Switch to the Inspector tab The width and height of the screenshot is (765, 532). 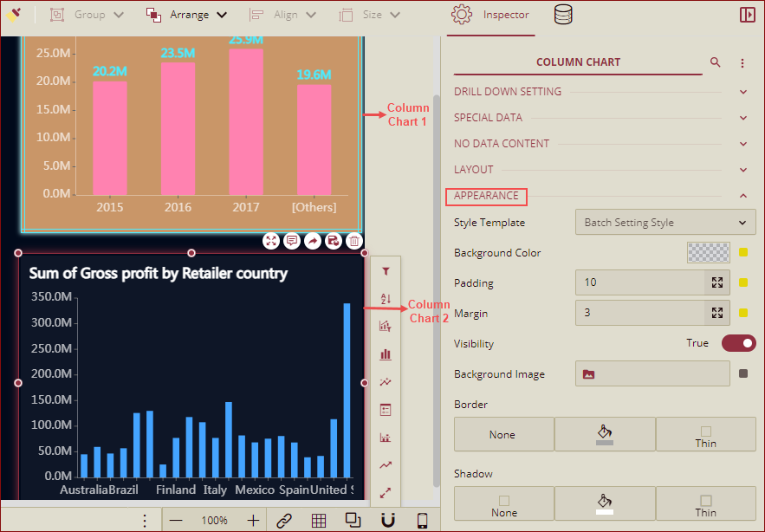[490, 15]
